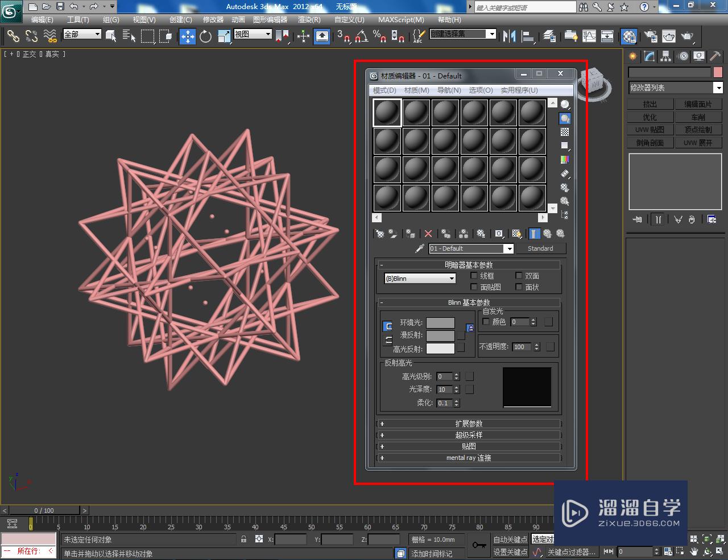Screen dimensions: 728x560
Task: Toggle the Sample Type sphere icon
Action: (x=565, y=105)
